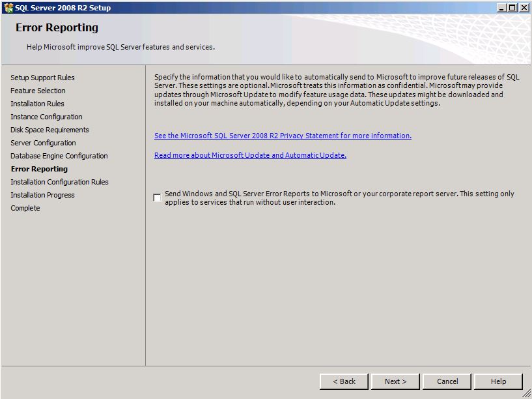Click the Next button
532x399 pixels.
tap(395, 381)
